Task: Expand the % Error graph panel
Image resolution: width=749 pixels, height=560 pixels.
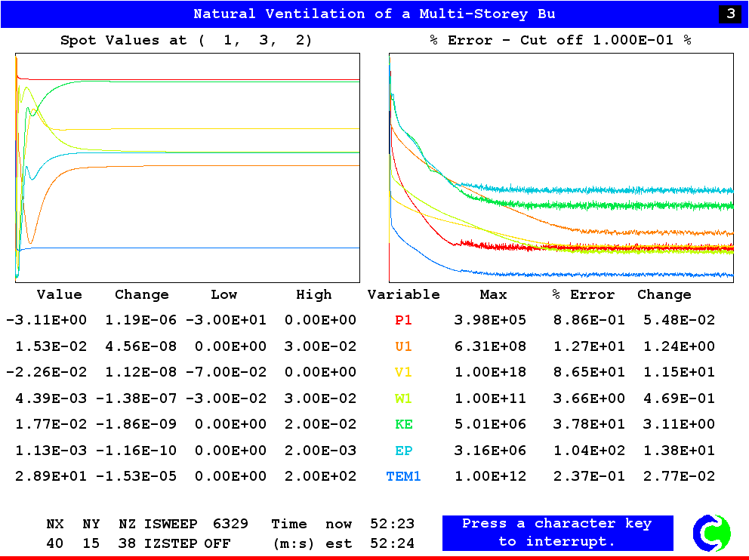Action: [560, 166]
